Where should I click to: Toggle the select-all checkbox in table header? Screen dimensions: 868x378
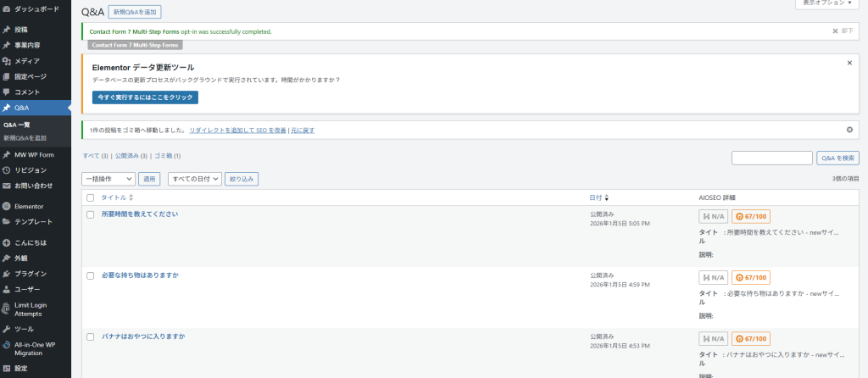coord(91,197)
